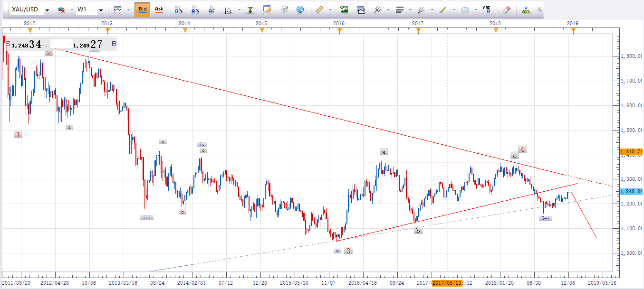
Task: Click the zoom in magnifier icon
Action: click(x=179, y=9)
